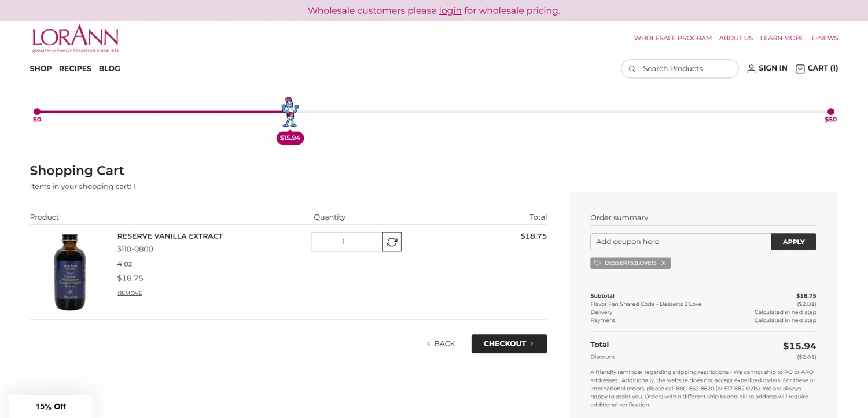The height and width of the screenshot is (418, 868).
Task: Click the $50 end point of the progress bar
Action: (x=831, y=112)
